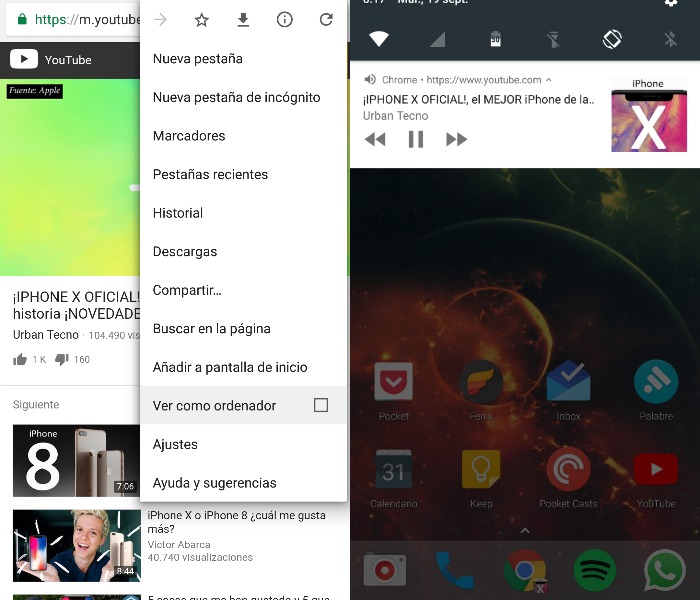Check the Ver como ordenador checkbox
This screenshot has width=700, height=600.
(321, 405)
